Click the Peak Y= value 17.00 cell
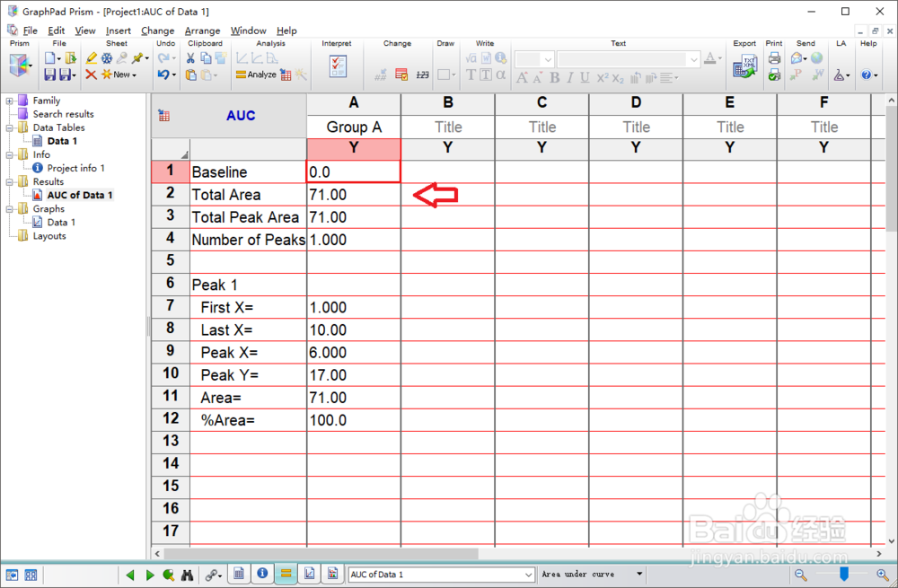This screenshot has height=588, width=898. coord(353,375)
